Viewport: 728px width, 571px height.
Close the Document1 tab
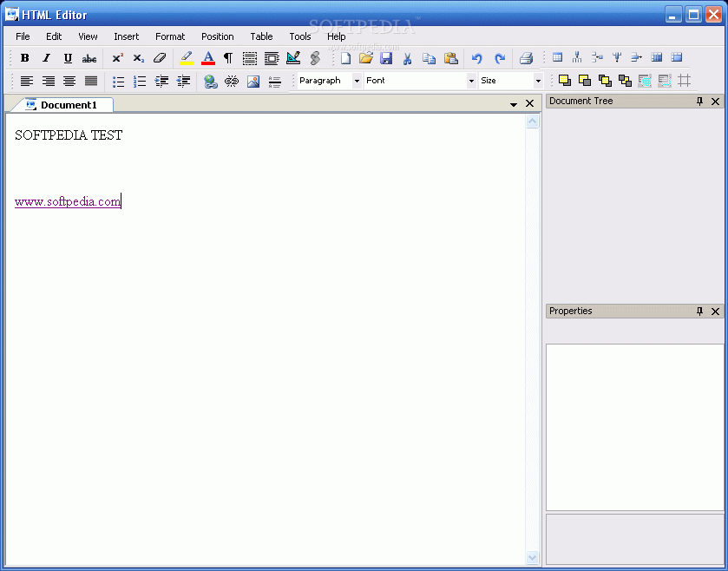(x=530, y=103)
